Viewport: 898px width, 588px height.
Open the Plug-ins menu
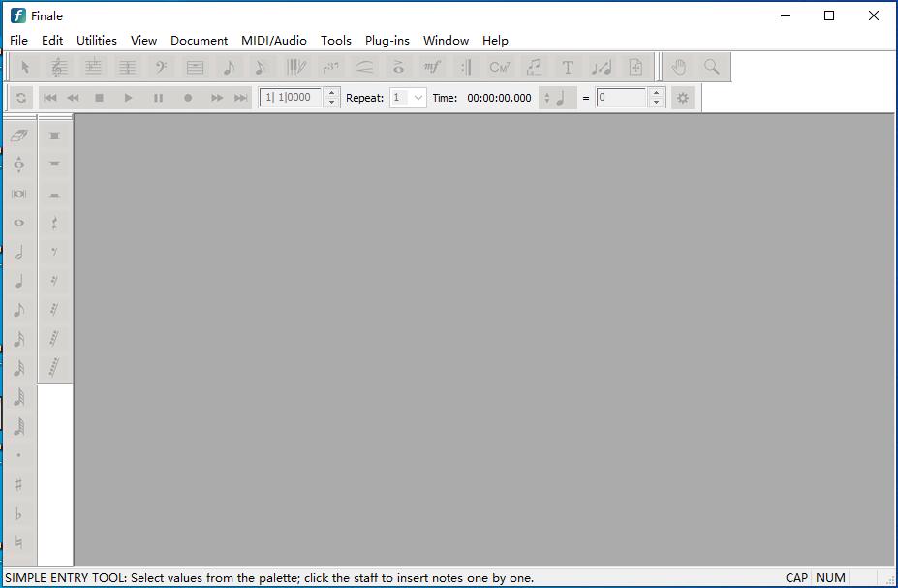point(387,40)
